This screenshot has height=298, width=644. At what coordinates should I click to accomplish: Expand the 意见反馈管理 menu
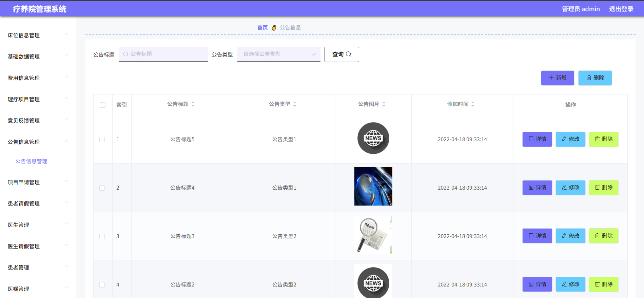pos(38,121)
